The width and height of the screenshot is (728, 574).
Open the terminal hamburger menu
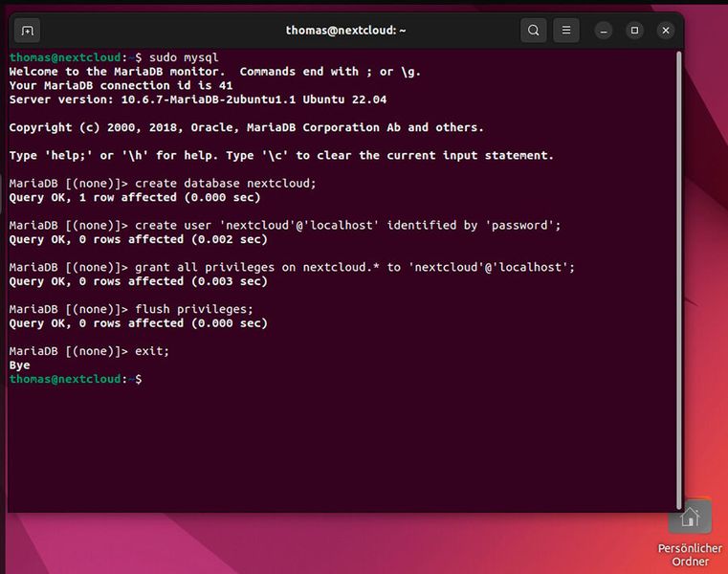(x=566, y=31)
